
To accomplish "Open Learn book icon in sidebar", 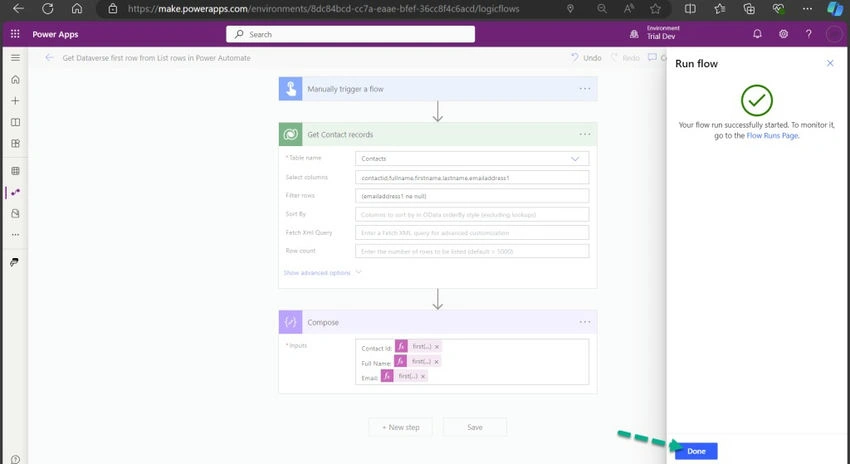I will click(15, 122).
